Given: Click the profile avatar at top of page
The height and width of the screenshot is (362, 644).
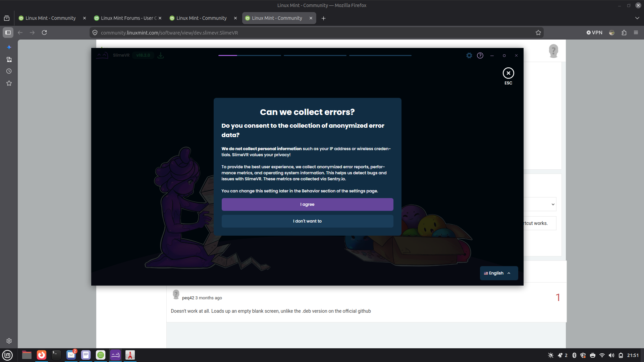Looking at the screenshot, I should (x=553, y=51).
